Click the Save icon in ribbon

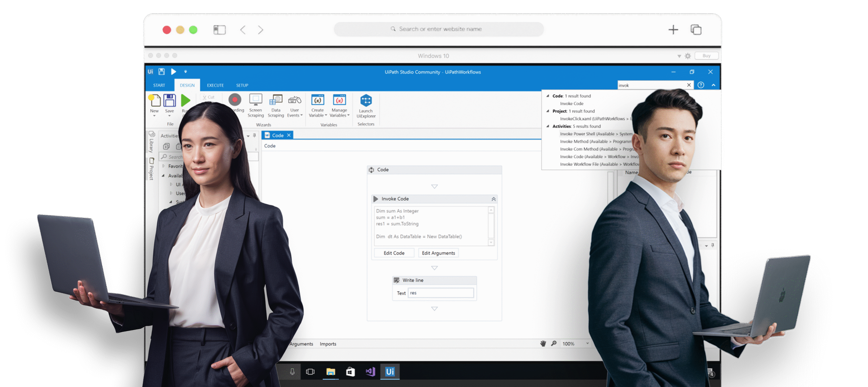click(x=170, y=101)
